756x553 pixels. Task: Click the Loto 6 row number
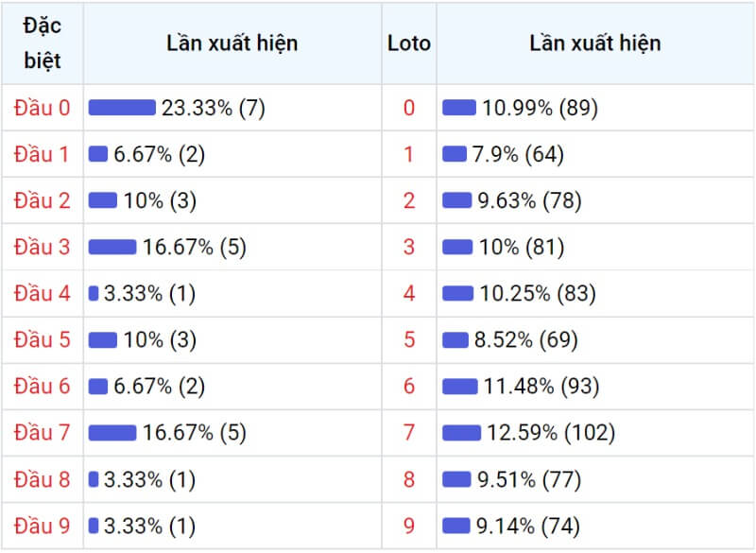click(409, 387)
